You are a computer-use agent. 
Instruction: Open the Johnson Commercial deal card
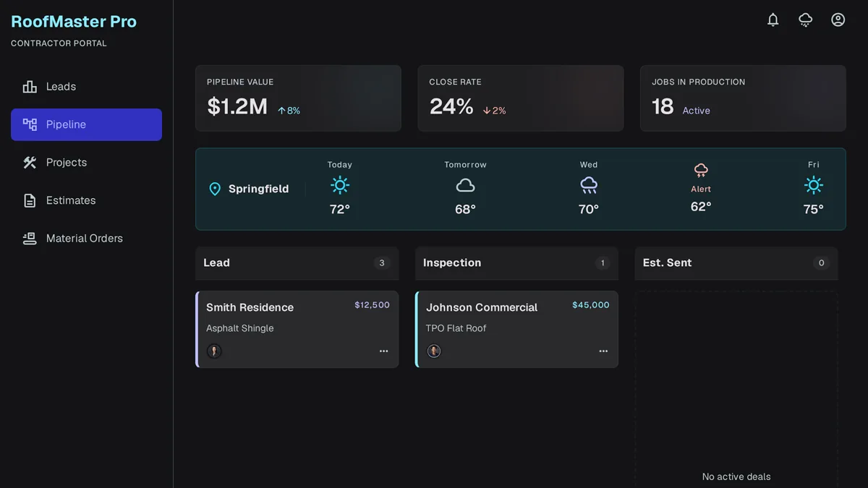point(517,330)
